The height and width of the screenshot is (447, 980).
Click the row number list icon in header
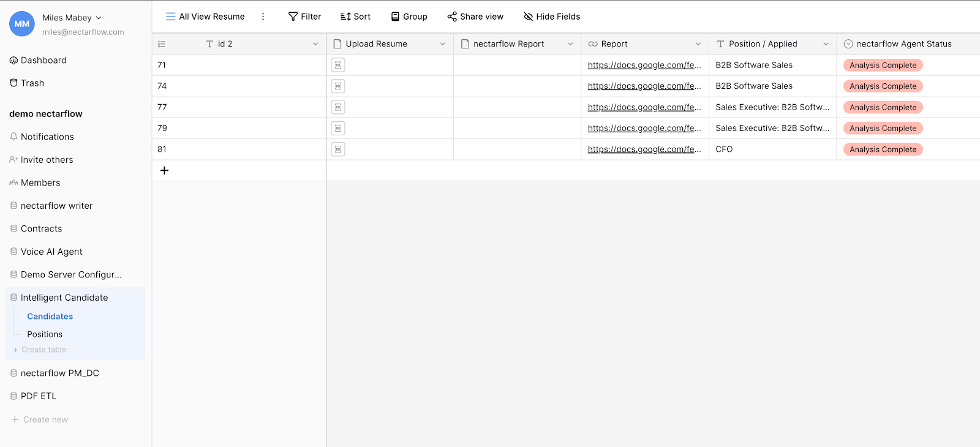point(162,44)
